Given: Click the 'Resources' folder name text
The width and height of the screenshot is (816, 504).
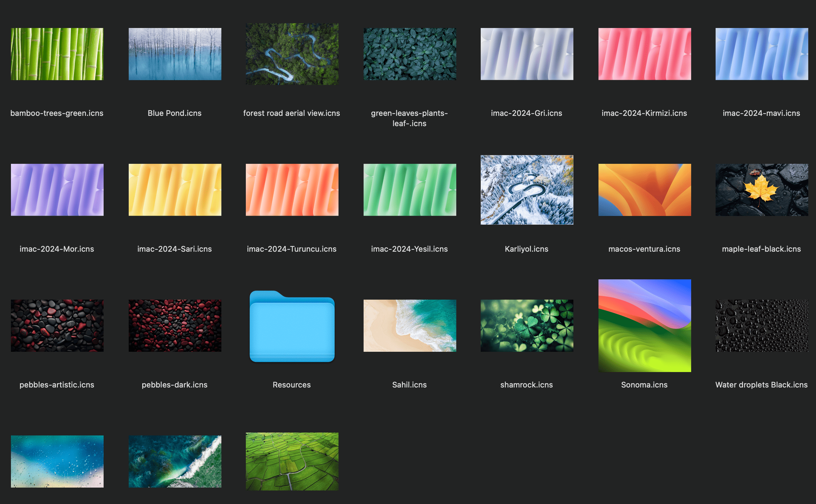Looking at the screenshot, I should point(292,385).
